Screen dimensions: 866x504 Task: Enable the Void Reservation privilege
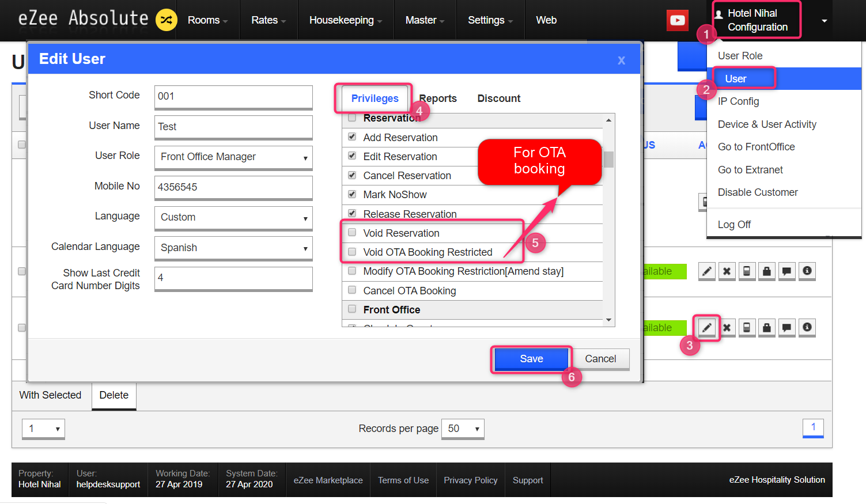(352, 233)
